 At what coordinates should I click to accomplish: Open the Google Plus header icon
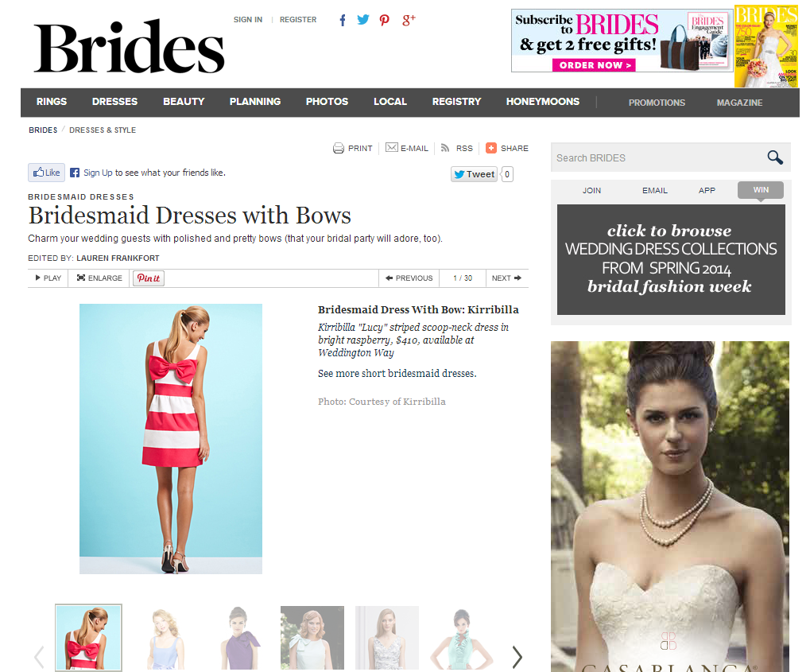coord(409,20)
